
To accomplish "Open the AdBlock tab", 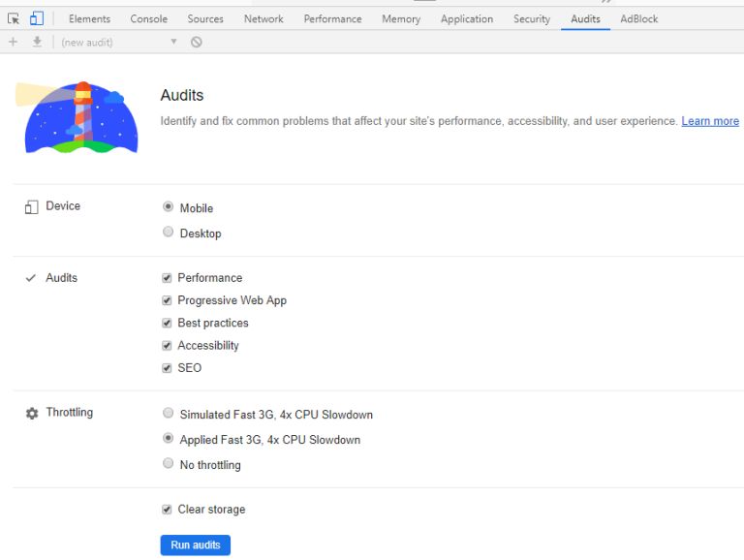I will click(638, 19).
